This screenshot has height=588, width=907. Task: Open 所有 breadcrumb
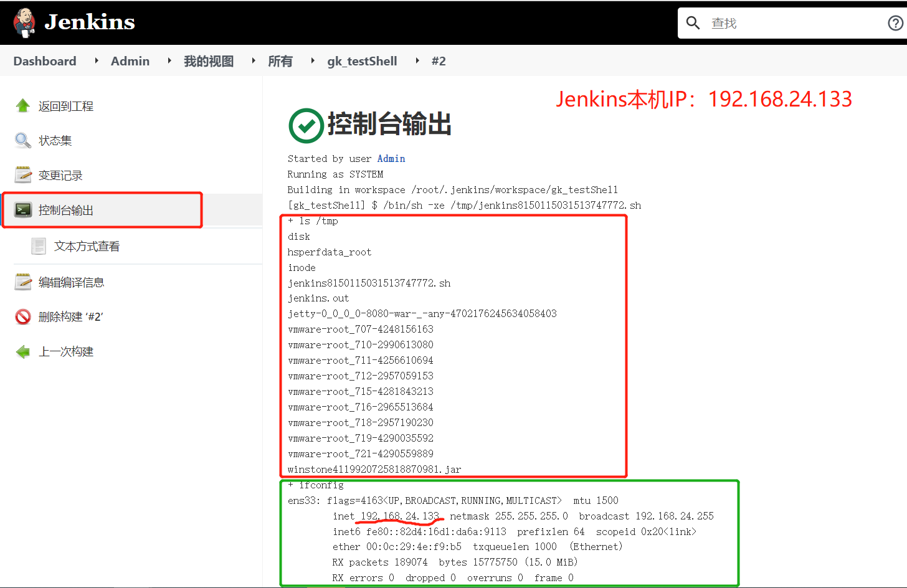pos(280,61)
